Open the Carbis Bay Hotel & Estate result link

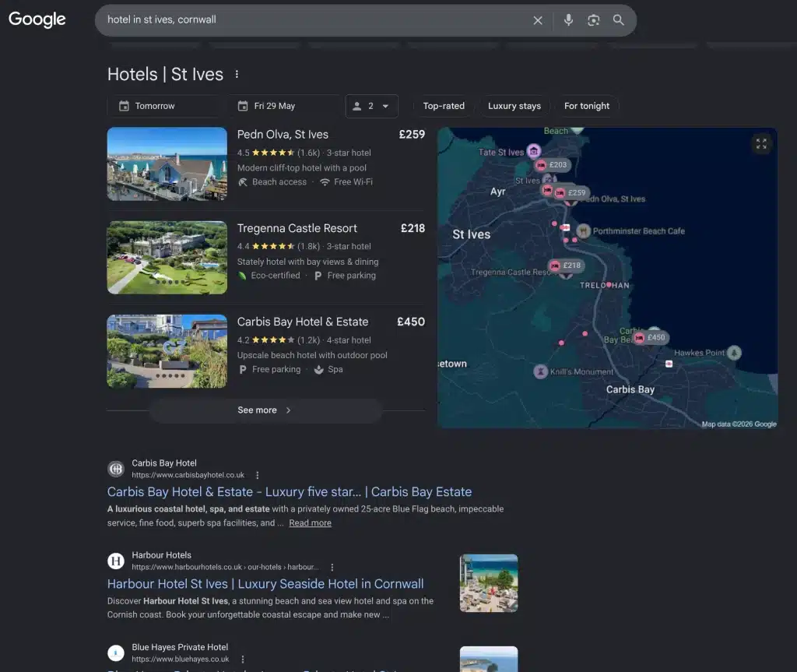point(290,492)
